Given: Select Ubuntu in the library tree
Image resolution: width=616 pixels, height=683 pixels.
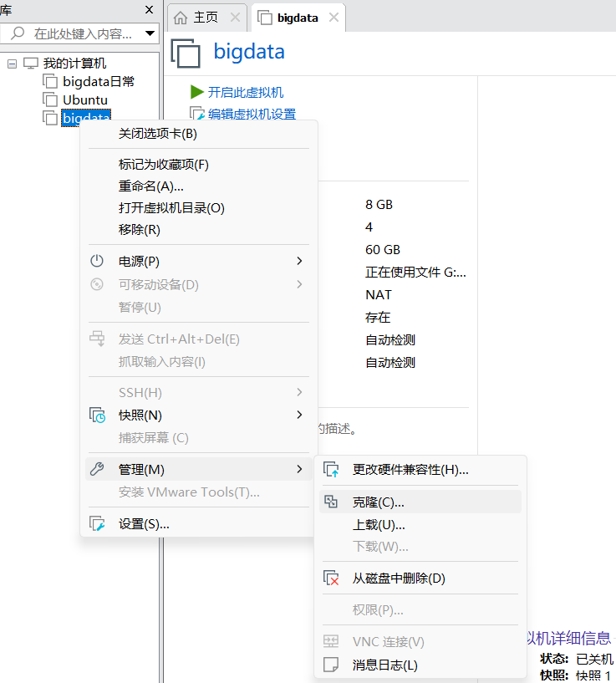Looking at the screenshot, I should click(x=85, y=99).
